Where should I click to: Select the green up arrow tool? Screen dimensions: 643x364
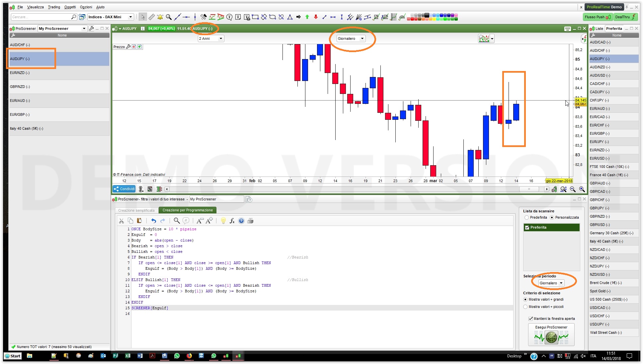[307, 17]
